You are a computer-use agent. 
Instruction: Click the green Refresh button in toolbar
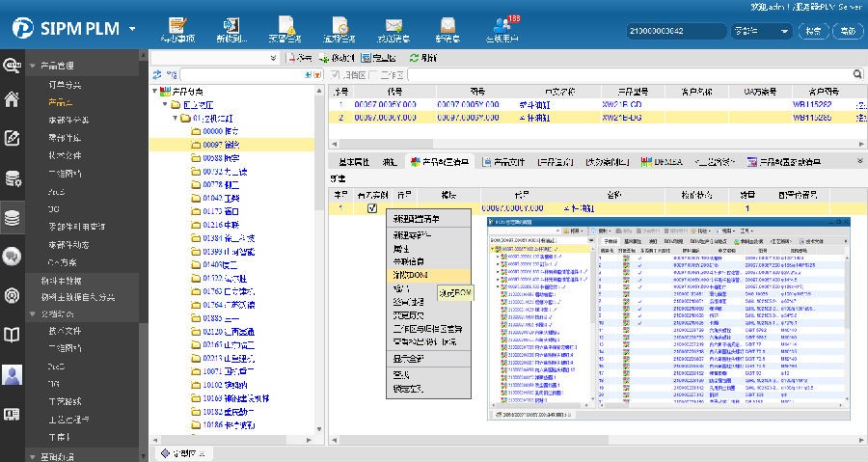(x=423, y=58)
